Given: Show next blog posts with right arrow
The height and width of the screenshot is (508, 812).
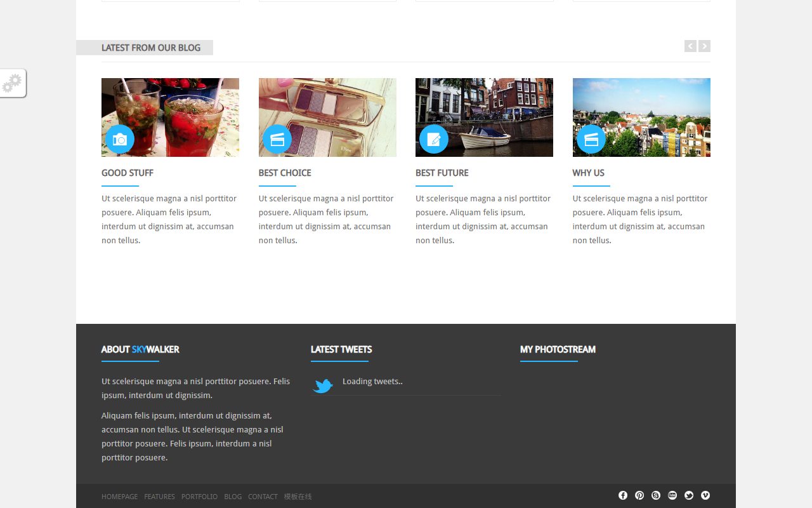Looking at the screenshot, I should tap(704, 46).
